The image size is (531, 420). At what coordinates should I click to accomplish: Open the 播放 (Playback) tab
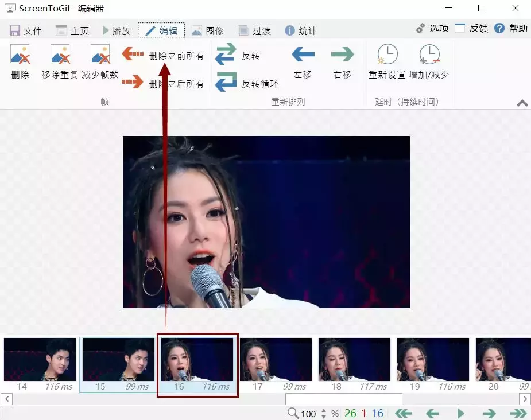[116, 31]
